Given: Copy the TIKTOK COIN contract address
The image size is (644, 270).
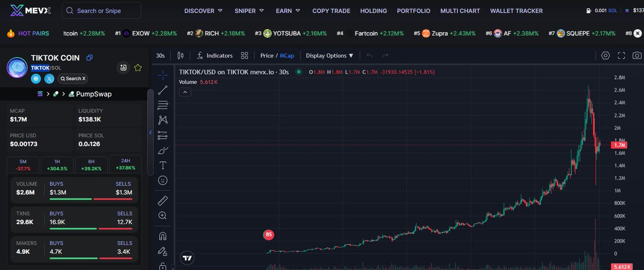Looking at the screenshot, I should [90, 57].
